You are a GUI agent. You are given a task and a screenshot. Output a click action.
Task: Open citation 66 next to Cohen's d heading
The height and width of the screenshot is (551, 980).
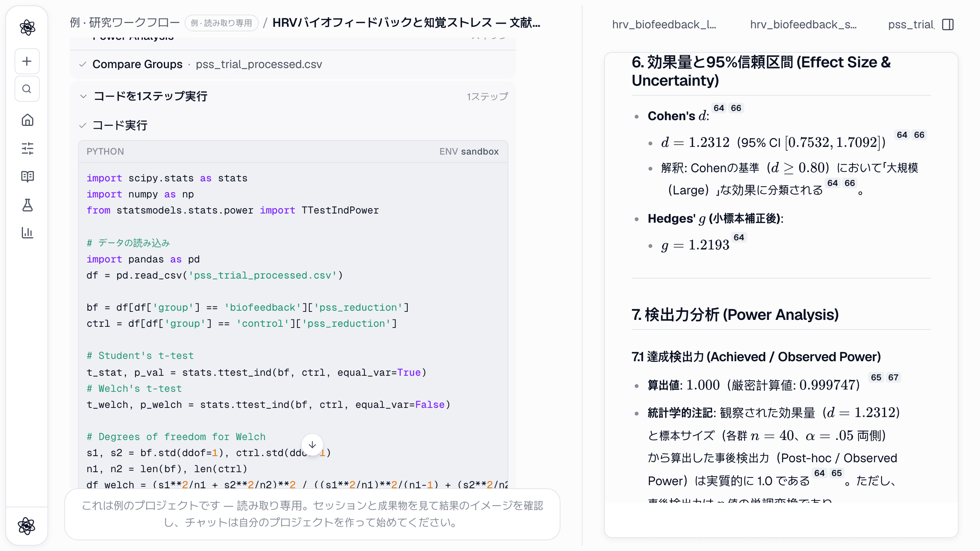pos(736,108)
